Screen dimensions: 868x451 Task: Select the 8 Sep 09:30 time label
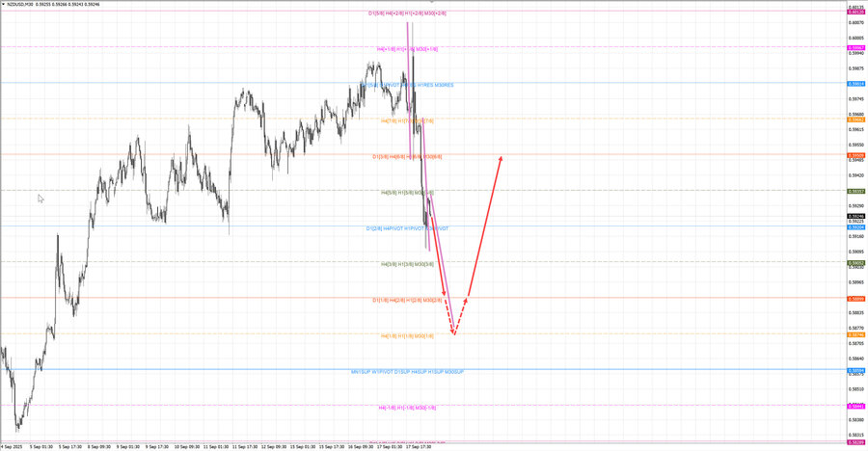pos(99,446)
